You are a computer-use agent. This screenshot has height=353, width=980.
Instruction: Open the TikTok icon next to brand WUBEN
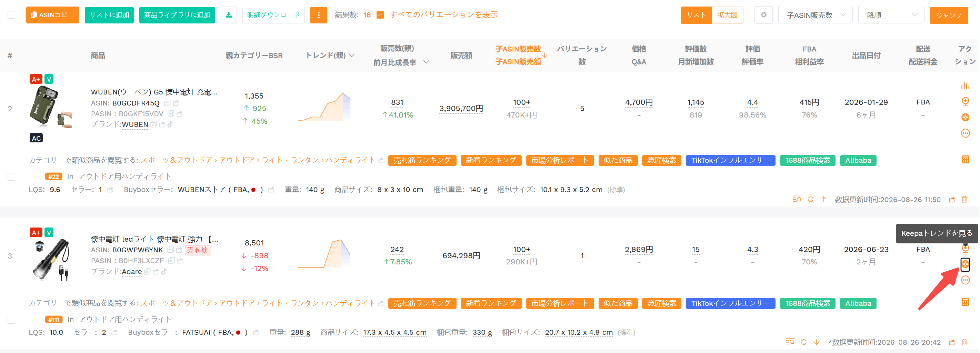click(x=170, y=124)
